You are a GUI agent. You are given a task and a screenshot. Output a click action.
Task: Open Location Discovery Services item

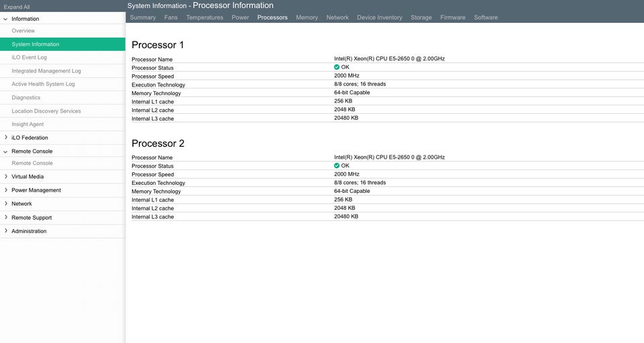click(x=46, y=111)
